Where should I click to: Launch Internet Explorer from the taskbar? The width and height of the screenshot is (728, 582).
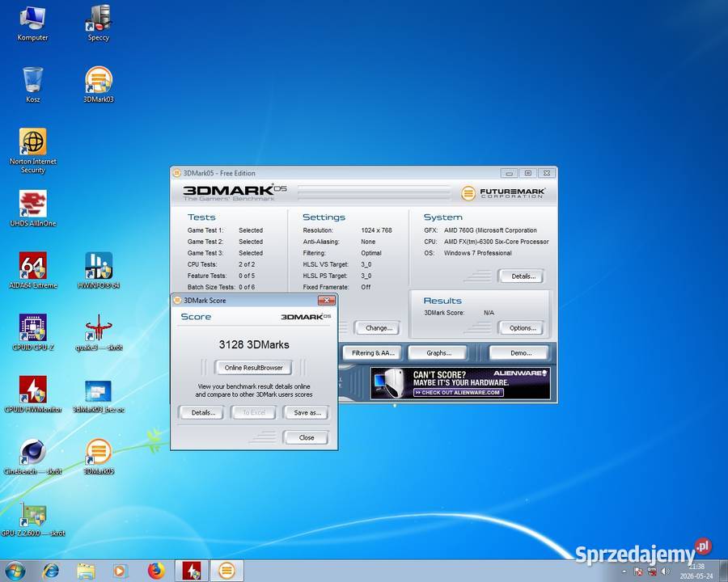tap(51, 571)
